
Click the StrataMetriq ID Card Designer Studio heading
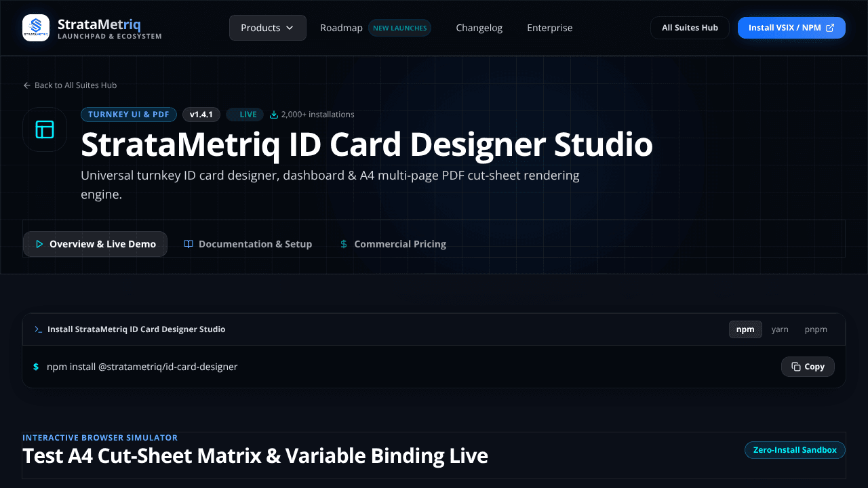click(x=367, y=144)
